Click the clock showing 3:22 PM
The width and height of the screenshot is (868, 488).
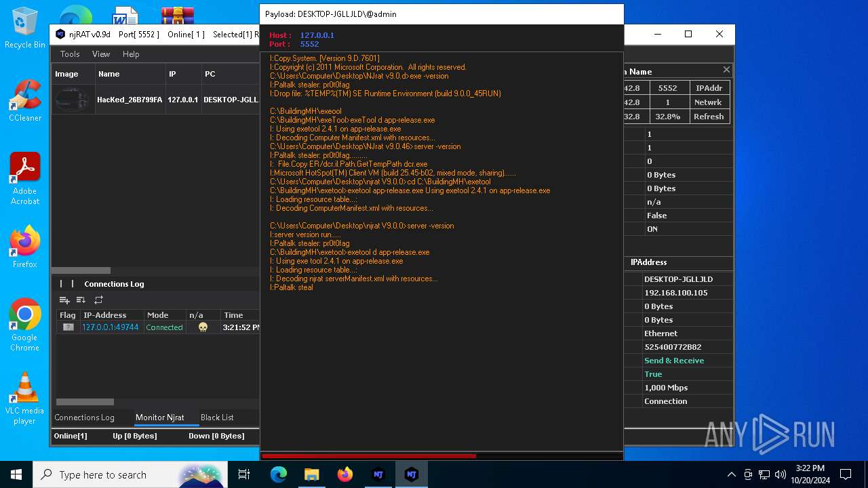(810, 468)
